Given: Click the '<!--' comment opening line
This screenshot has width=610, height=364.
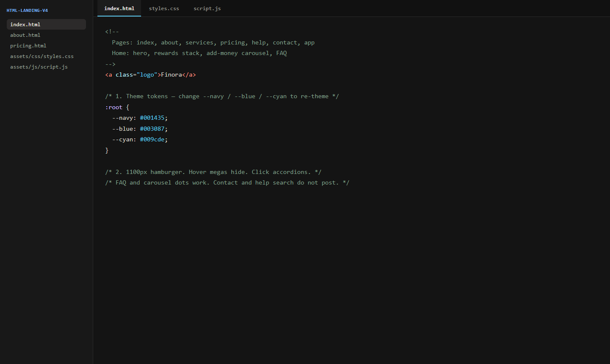Looking at the screenshot, I should (112, 32).
